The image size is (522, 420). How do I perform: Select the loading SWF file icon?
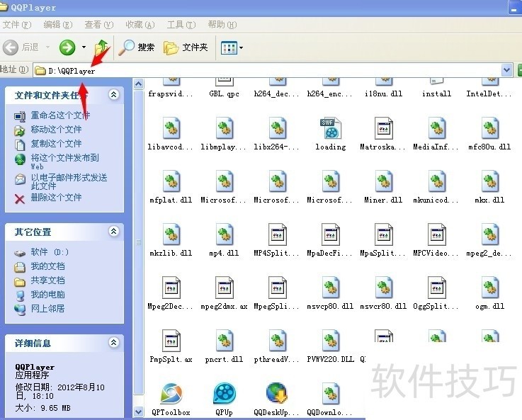point(330,129)
